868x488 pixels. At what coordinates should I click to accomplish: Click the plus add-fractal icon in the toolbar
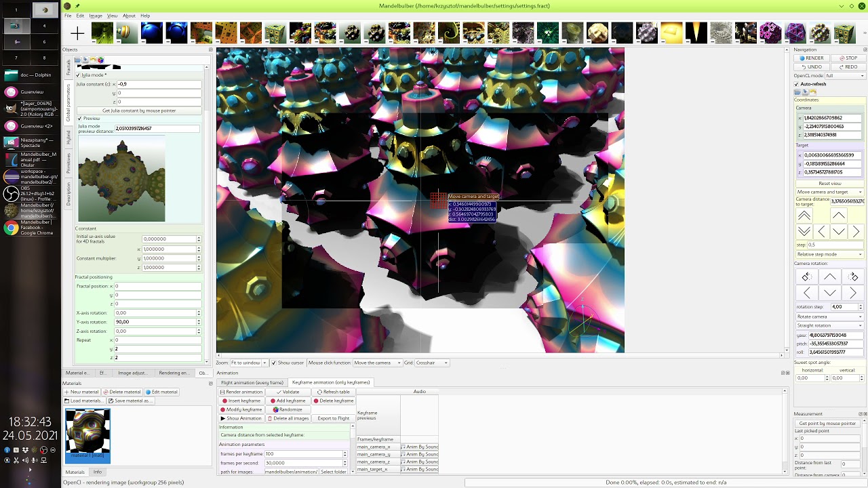click(x=78, y=33)
